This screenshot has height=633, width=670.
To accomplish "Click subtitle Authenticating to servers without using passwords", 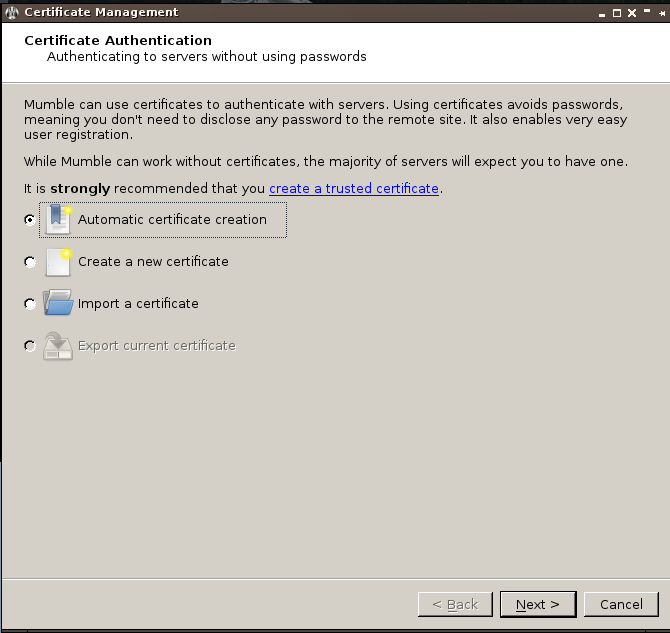I will point(206,57).
